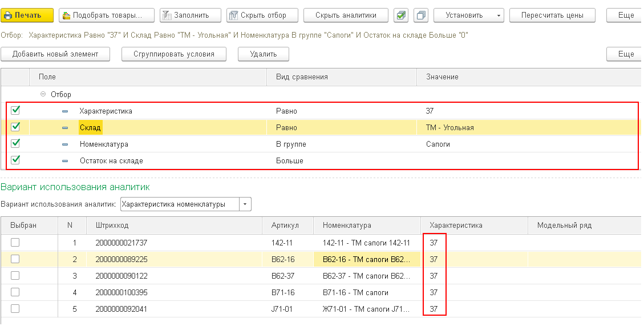Click the uncheck-all squares icon in toolbar
The height and width of the screenshot is (330, 644).
(x=422, y=15)
